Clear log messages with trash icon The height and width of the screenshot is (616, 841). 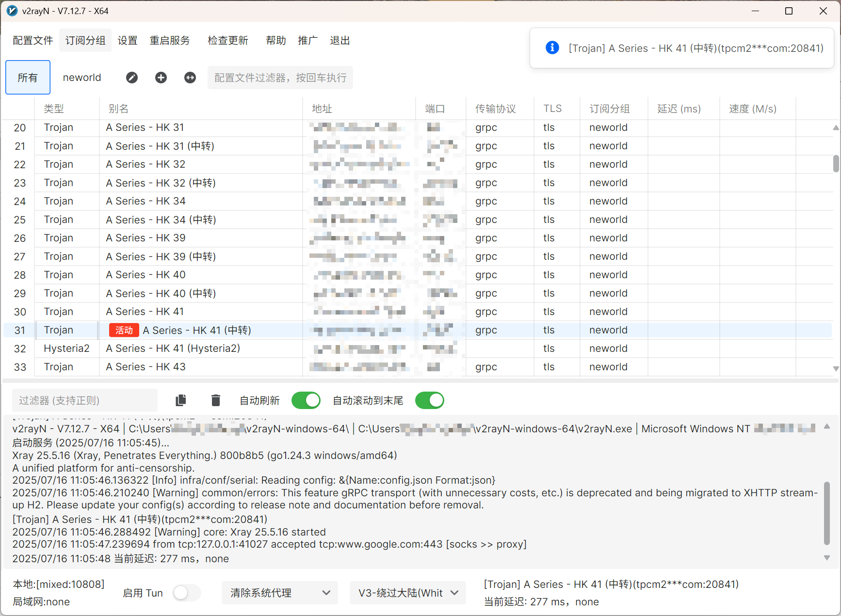pyautogui.click(x=216, y=400)
